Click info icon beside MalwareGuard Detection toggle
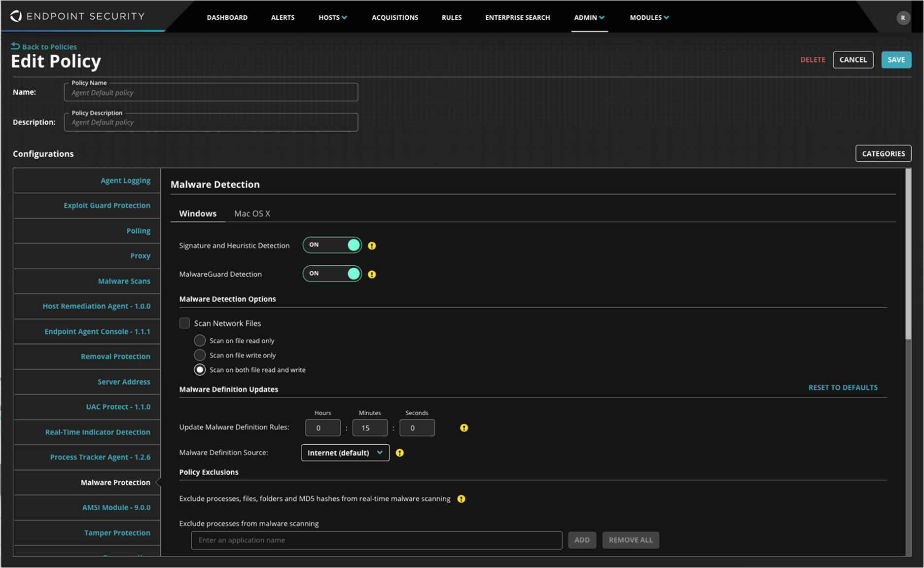The width and height of the screenshot is (924, 568). [372, 274]
